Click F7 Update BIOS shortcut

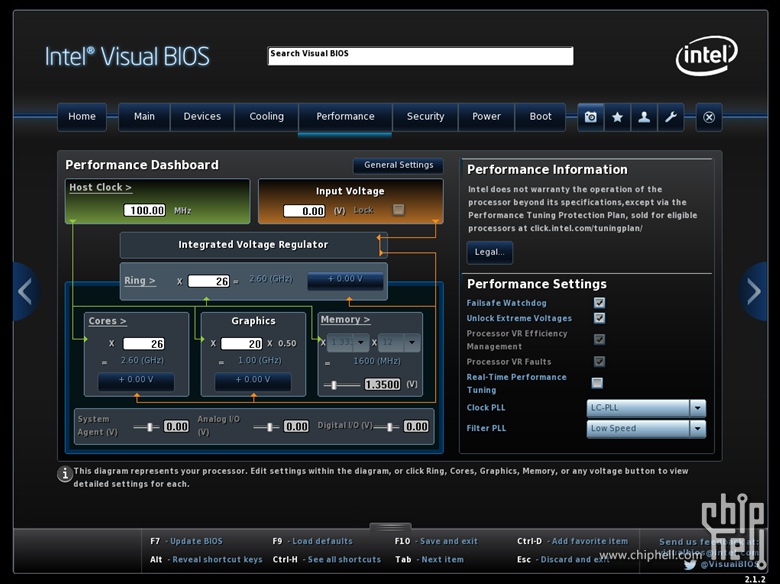[187, 541]
